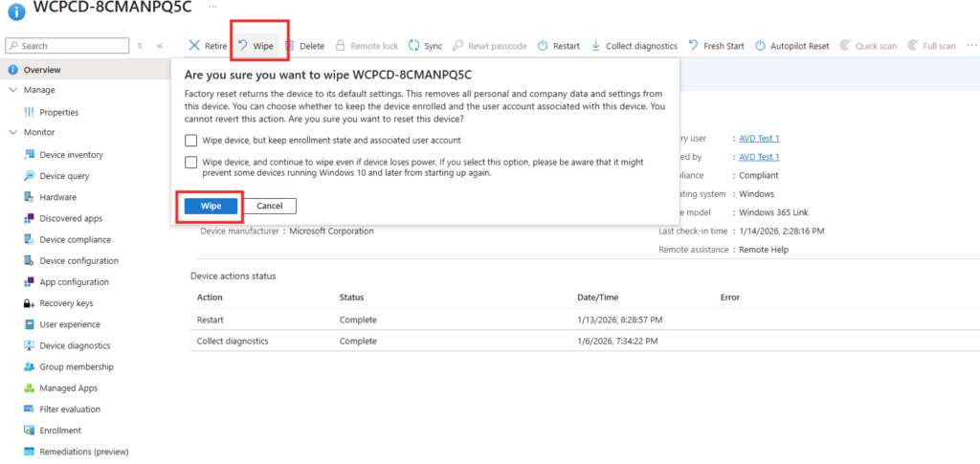
Task: Click the Retire device toolbar icon
Action: 194,46
